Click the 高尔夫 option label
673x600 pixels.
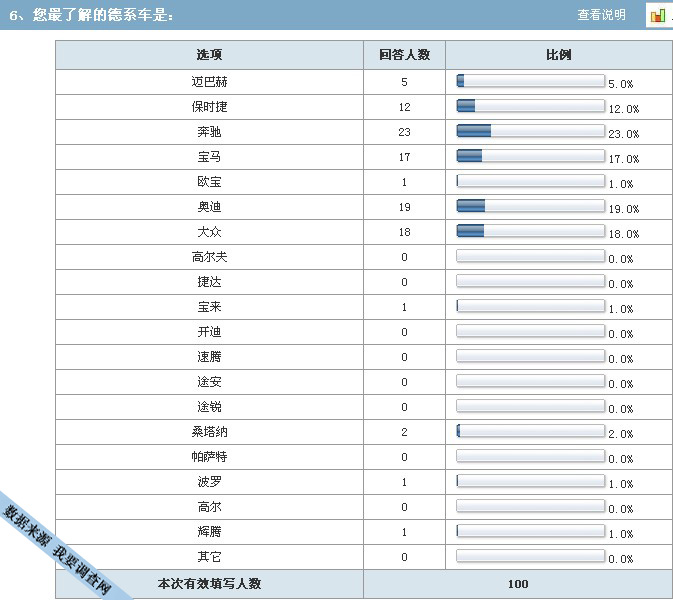pyautogui.click(x=209, y=257)
